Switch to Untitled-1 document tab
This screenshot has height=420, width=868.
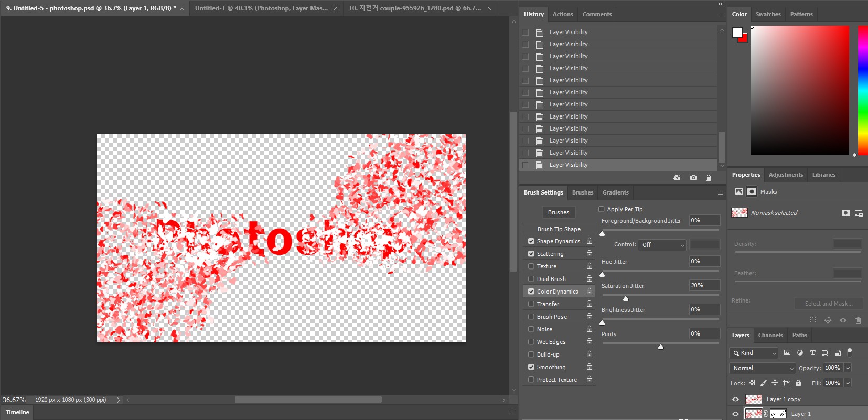(x=261, y=8)
